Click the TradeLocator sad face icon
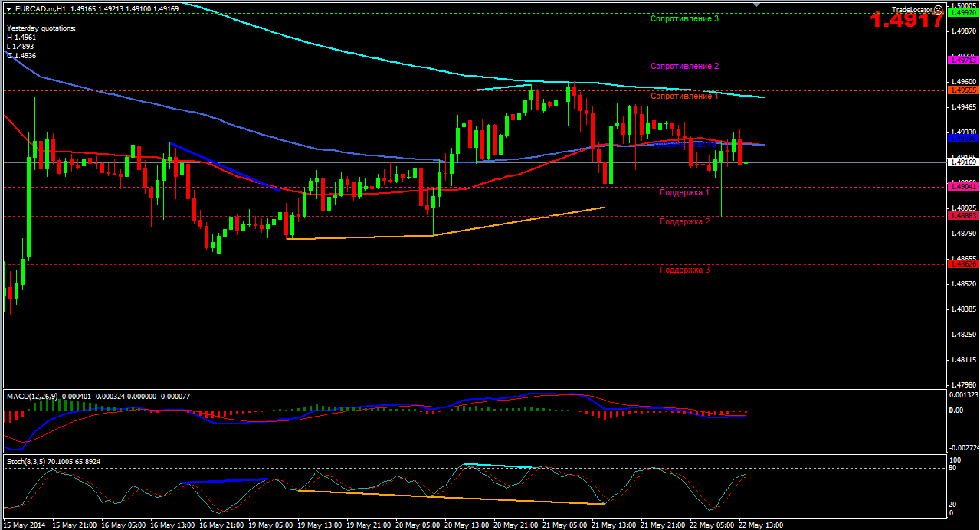Screen dimensions: 980x530 click(938, 9)
